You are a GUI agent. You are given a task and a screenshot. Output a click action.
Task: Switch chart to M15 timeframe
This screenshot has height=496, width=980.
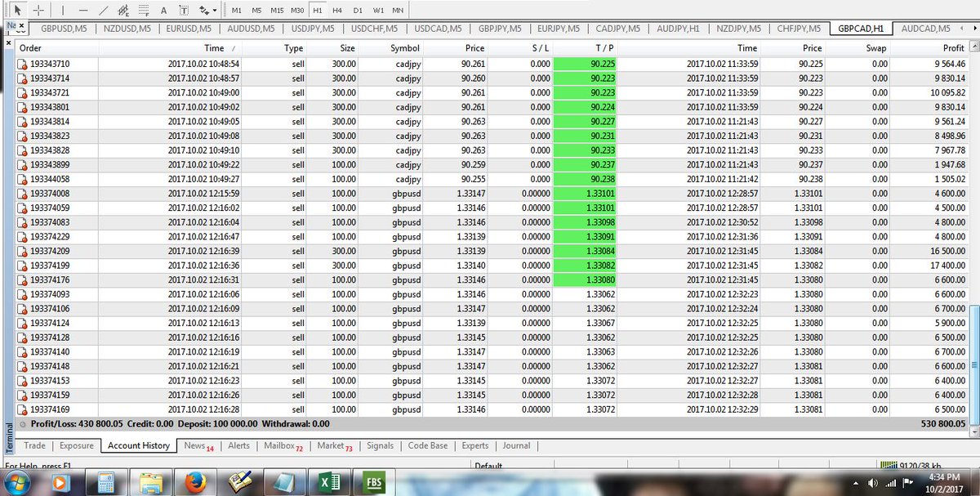(x=277, y=10)
